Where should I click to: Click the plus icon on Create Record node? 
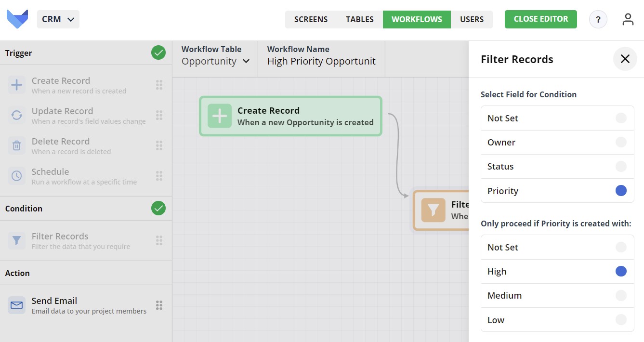(220, 116)
